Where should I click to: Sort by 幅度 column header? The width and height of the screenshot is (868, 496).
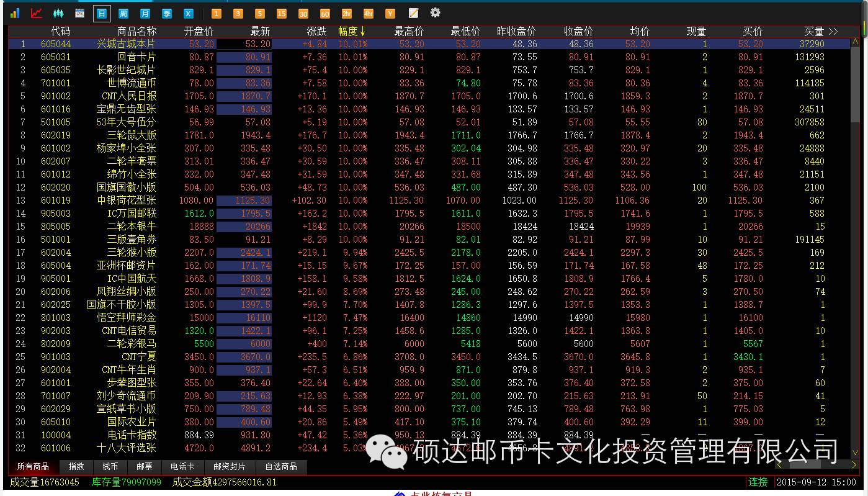click(x=352, y=31)
